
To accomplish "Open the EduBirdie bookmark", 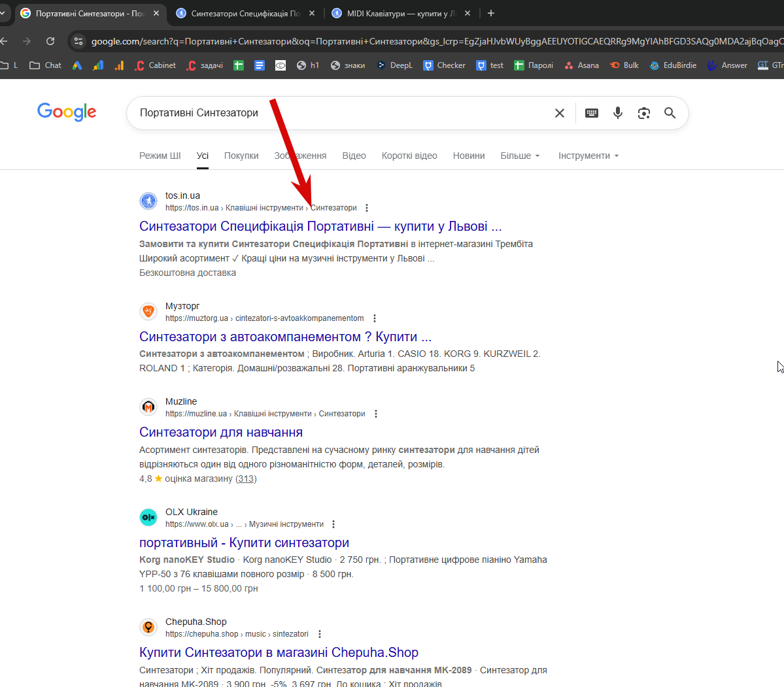I will pyautogui.click(x=673, y=65).
